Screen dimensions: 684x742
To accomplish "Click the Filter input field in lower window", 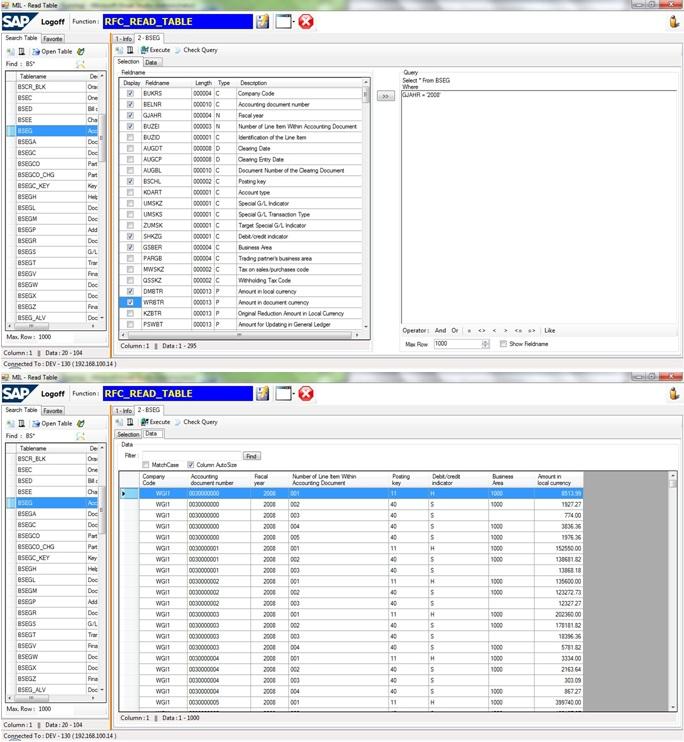I will point(191,456).
